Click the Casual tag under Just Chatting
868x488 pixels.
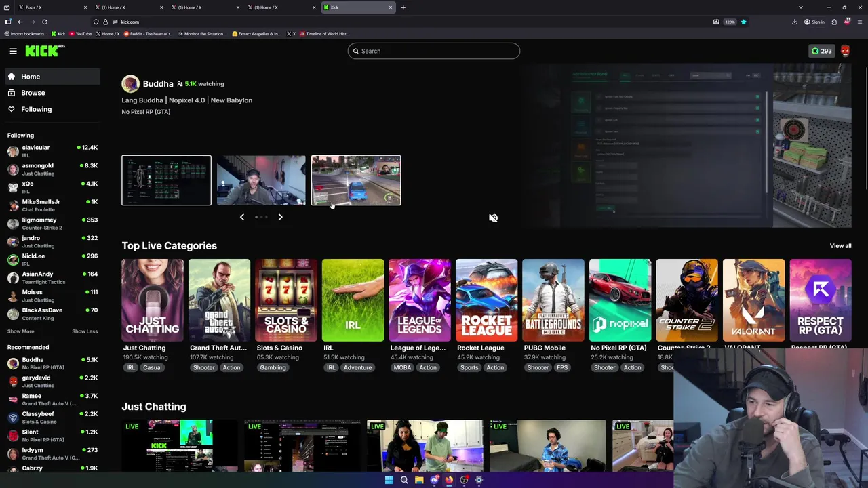click(x=152, y=367)
